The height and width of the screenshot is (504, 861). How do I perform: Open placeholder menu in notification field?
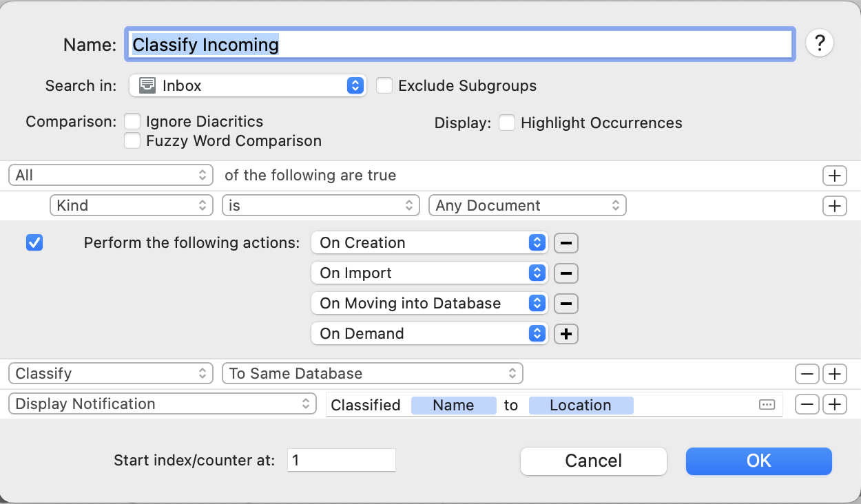767,405
